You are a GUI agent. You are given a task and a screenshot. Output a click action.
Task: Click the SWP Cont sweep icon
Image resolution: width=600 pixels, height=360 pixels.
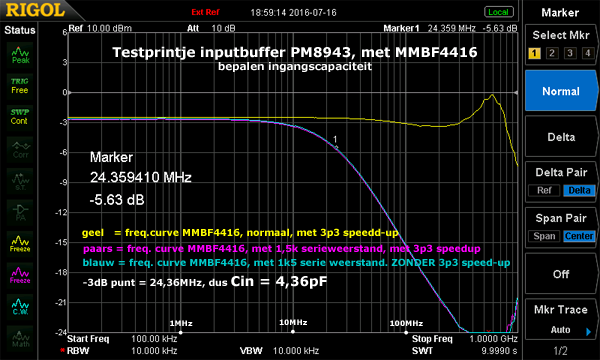(x=20, y=117)
